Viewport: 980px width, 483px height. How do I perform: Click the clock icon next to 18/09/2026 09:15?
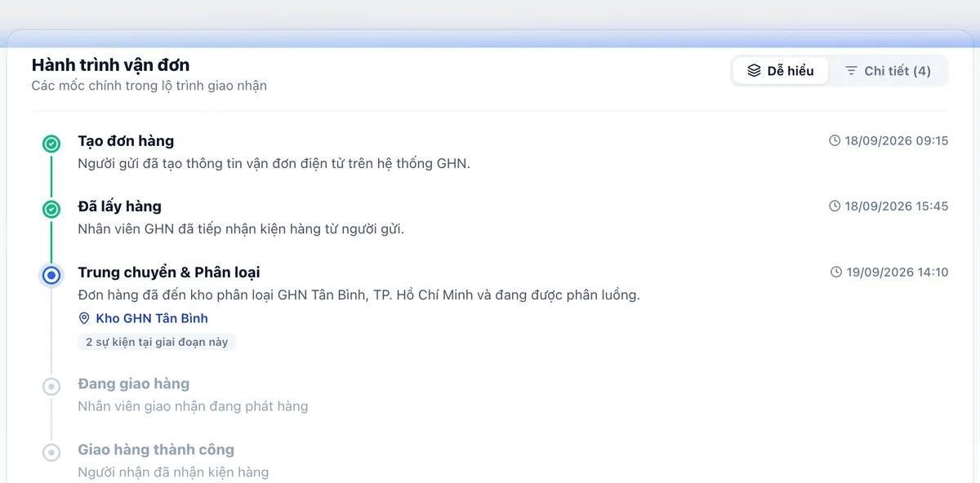835,140
